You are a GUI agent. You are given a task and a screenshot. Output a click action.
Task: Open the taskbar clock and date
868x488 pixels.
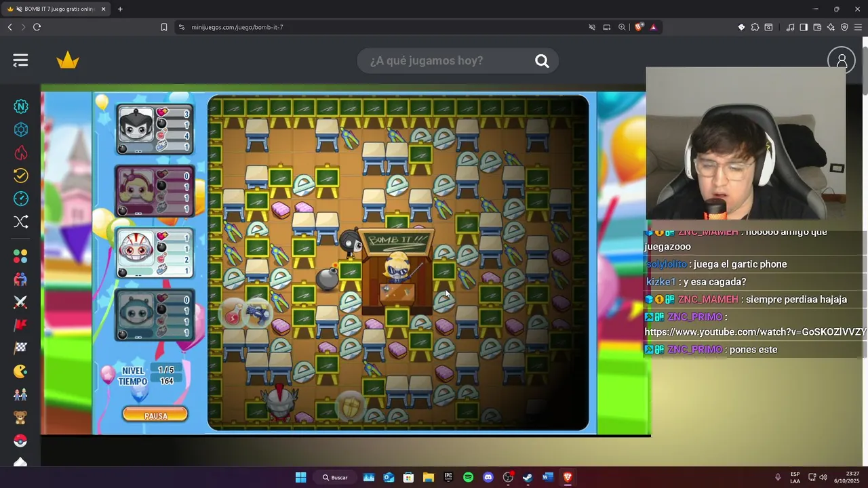click(847, 477)
